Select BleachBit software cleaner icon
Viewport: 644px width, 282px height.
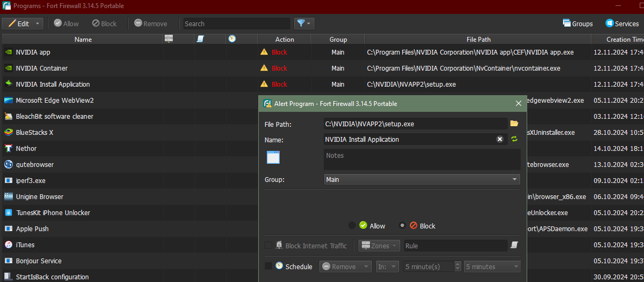pos(9,116)
